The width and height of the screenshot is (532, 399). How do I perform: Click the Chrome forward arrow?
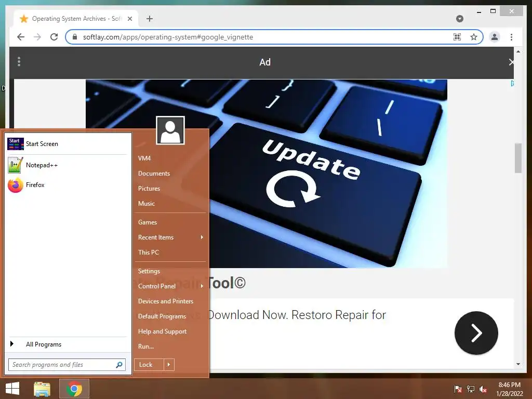click(x=37, y=37)
